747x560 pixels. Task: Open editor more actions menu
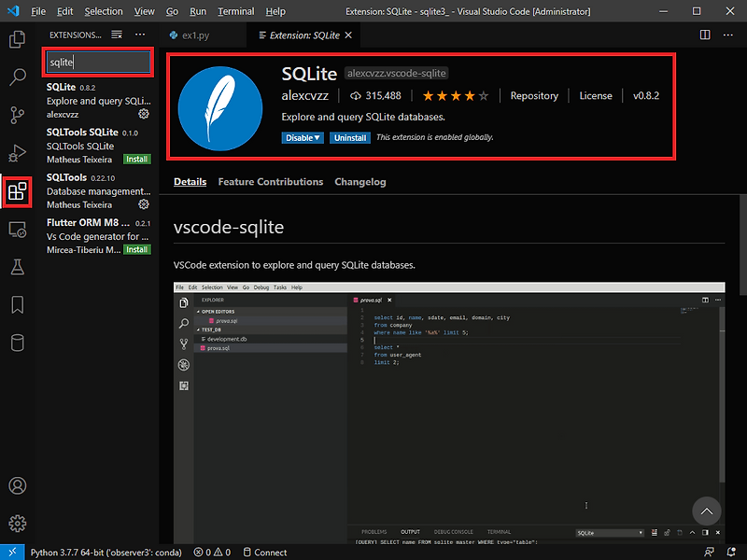pyautogui.click(x=728, y=35)
